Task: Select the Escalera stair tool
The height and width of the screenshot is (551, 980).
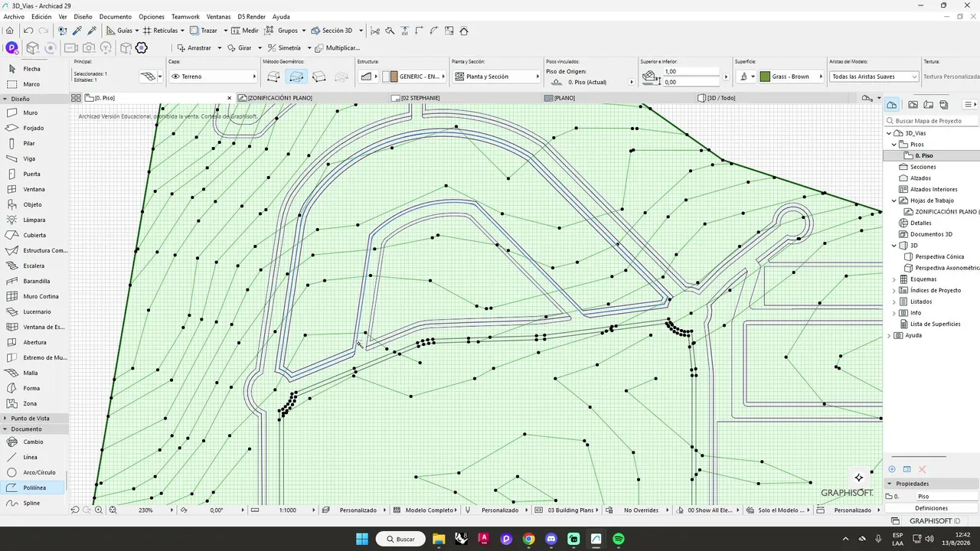Action: coord(34,266)
